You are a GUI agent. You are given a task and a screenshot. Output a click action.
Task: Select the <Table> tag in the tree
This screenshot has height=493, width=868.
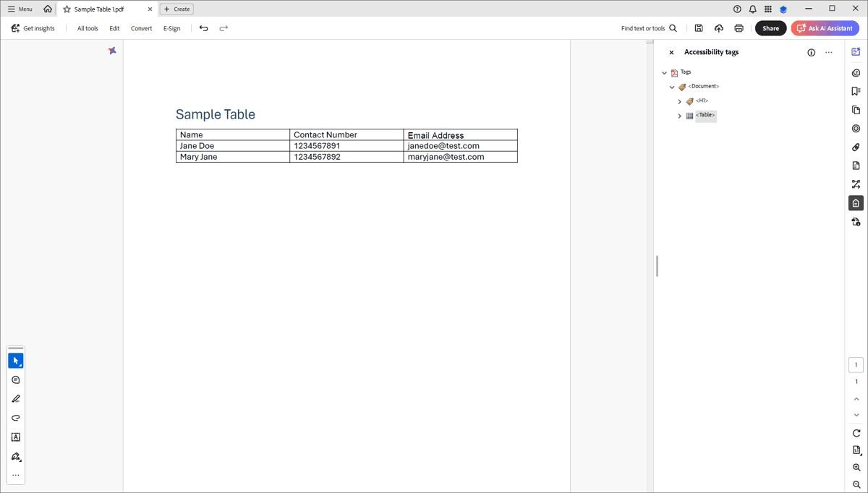click(x=705, y=116)
